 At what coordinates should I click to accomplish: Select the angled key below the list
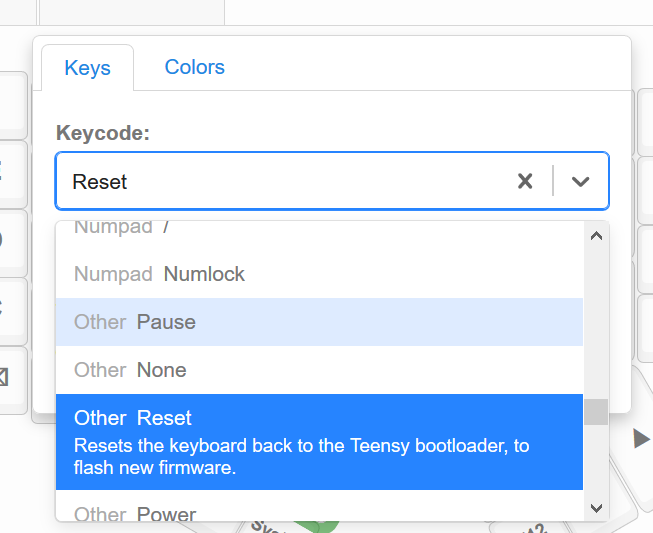click(267, 526)
